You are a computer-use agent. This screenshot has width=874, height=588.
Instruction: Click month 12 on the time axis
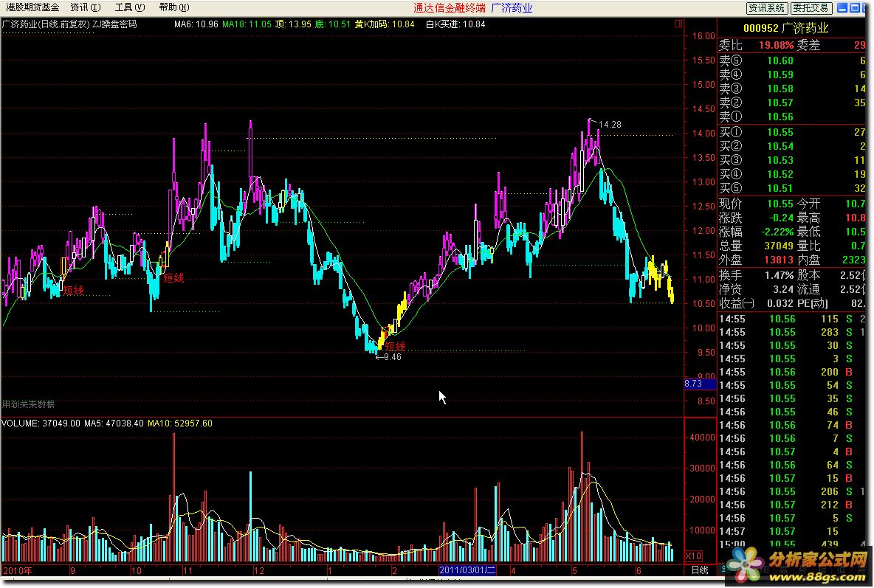coord(258,571)
